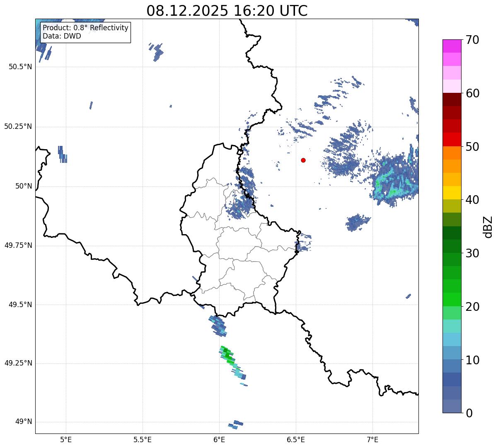Click the red station marker dot
498x448 pixels.
(x=303, y=160)
